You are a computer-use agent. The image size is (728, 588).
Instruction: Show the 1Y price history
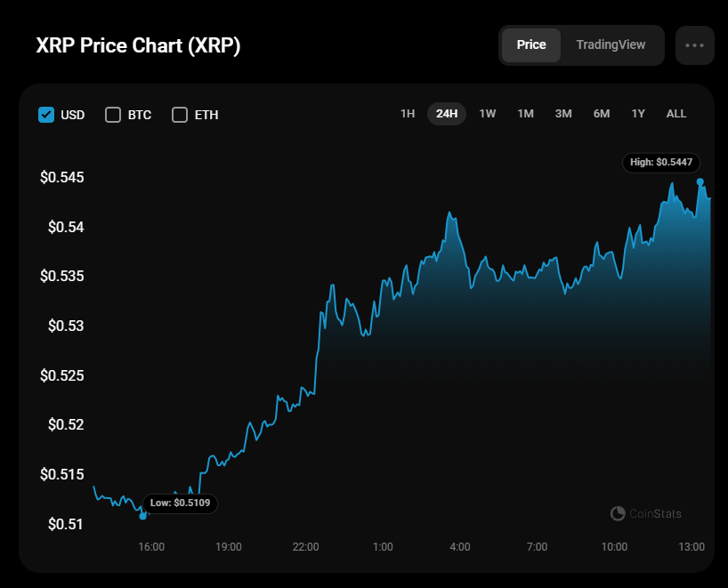[x=638, y=114]
